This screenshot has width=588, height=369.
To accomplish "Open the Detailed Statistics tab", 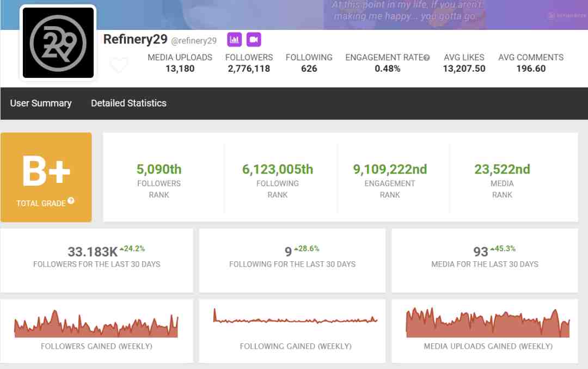I will (128, 103).
